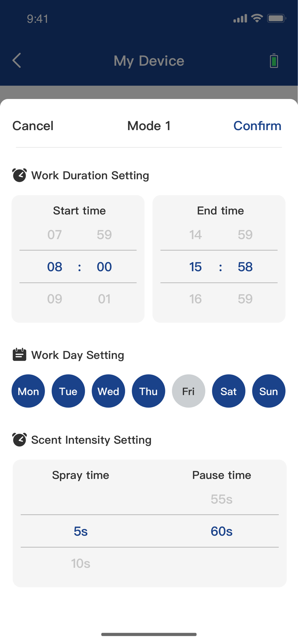The height and width of the screenshot is (644, 298).
Task: Tap the Scent Intensity Setting clock icon
Action: 19,440
